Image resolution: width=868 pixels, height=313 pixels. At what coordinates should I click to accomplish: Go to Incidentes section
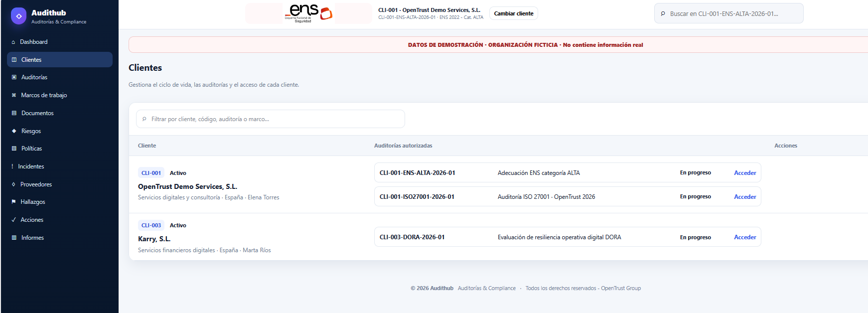[60, 166]
